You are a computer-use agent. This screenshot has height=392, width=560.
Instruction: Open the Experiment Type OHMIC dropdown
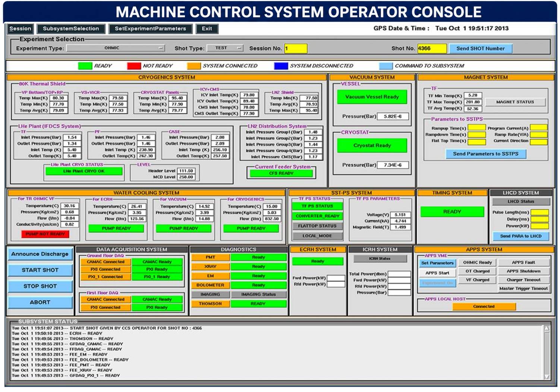116,48
